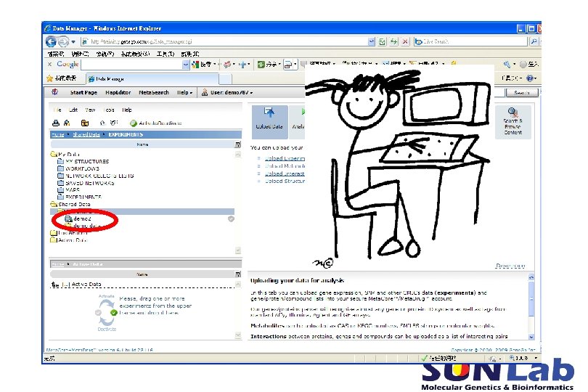
Task: Open the IE help question-mark icon
Action: (530, 78)
